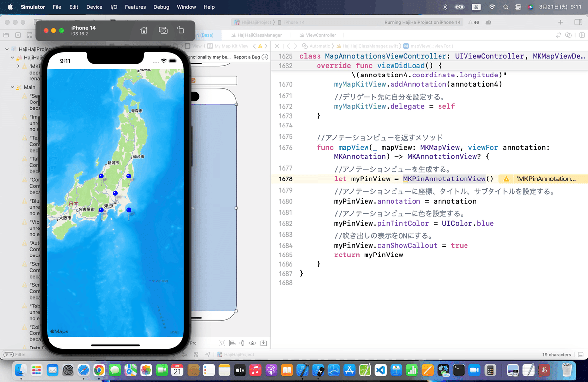
Task: Add a new editor tab with plus
Action: pyautogui.click(x=561, y=22)
